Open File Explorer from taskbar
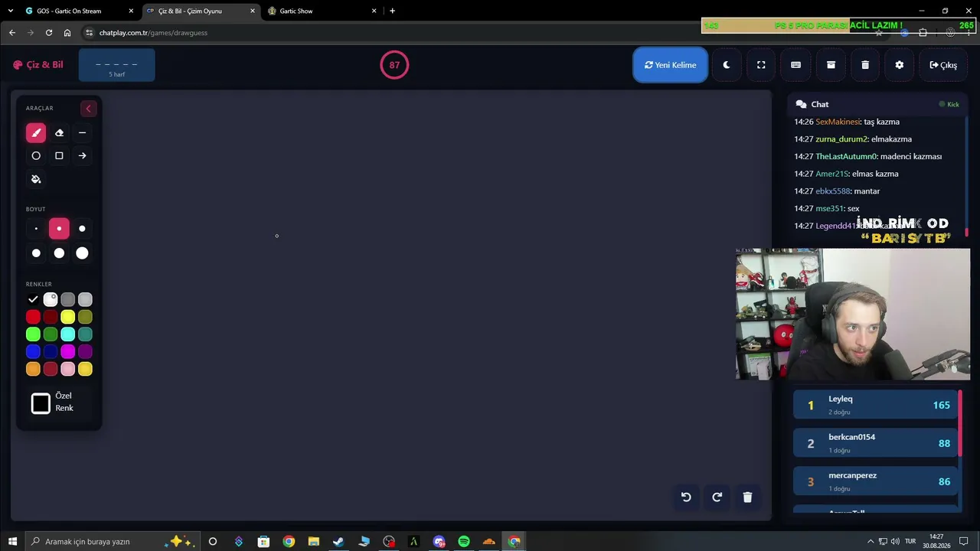 click(313, 542)
